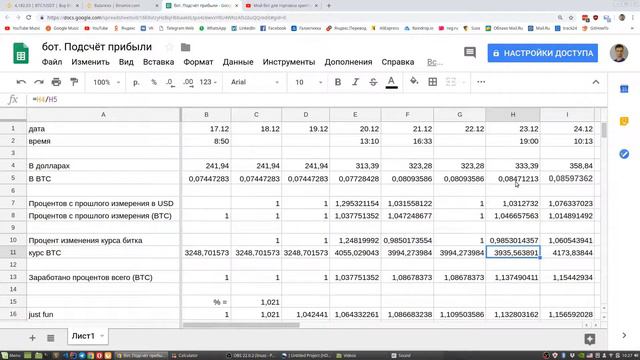Decrease decimal places button
640x360 pixels.
pyautogui.click(x=170, y=82)
